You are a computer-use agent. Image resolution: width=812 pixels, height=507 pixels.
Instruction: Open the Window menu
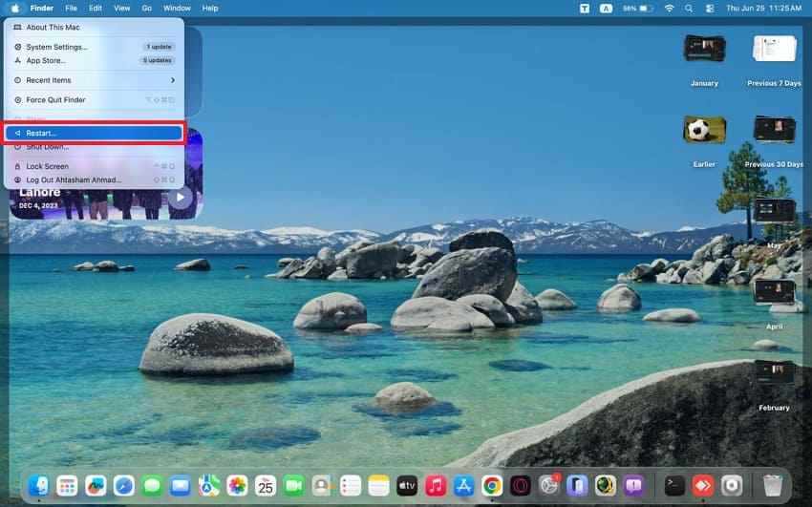tap(177, 9)
